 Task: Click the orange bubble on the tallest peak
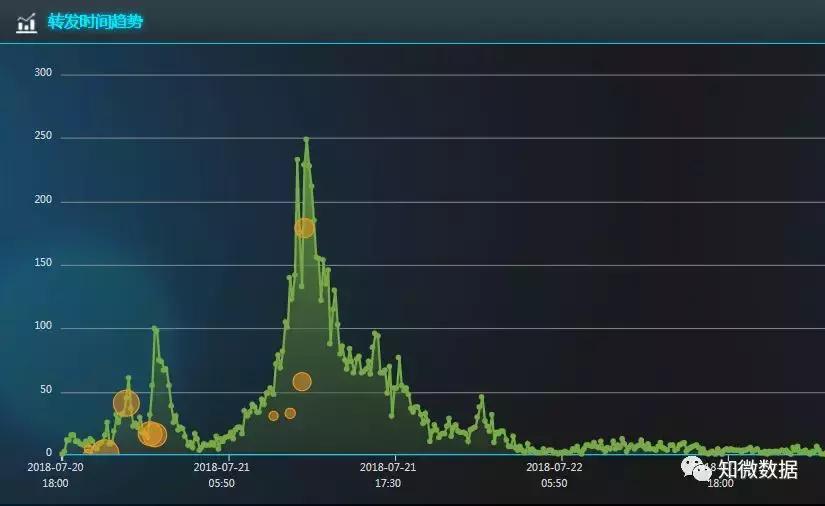click(x=304, y=228)
